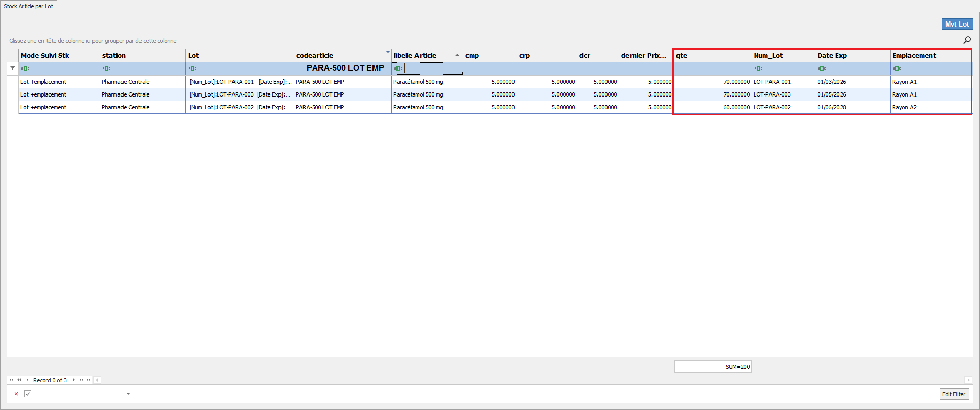980x410 pixels.
Task: Jump to first record in navigator
Action: click(x=11, y=380)
